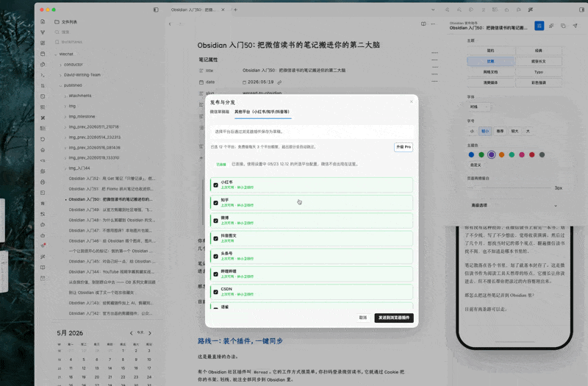This screenshot has width=588, height=386.
Task: Open note Obsidian 入门49 in file list
Action: [x=111, y=210]
